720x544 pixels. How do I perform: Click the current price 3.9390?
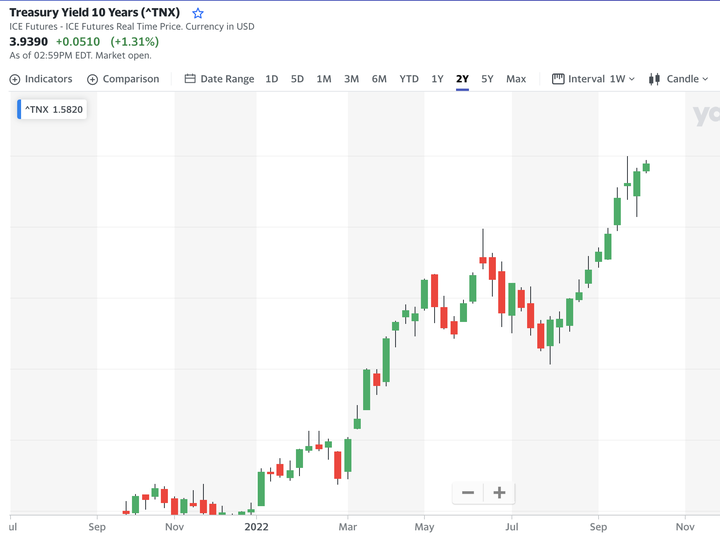click(28, 42)
